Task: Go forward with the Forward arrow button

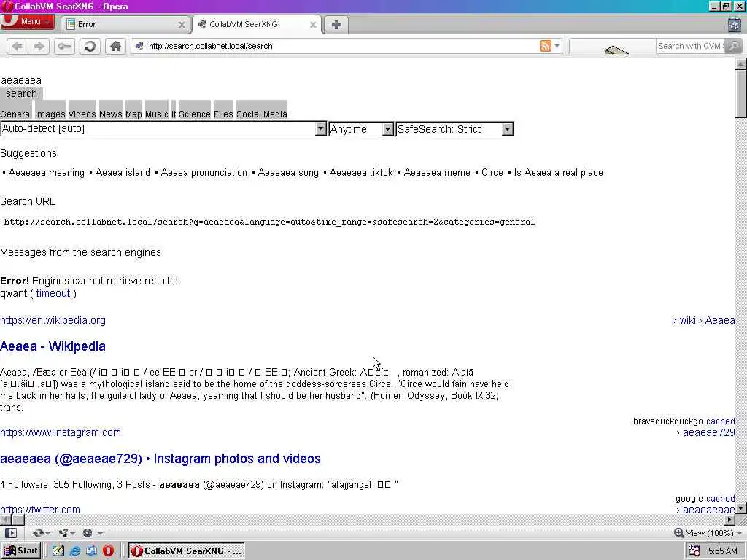Action: (x=39, y=46)
